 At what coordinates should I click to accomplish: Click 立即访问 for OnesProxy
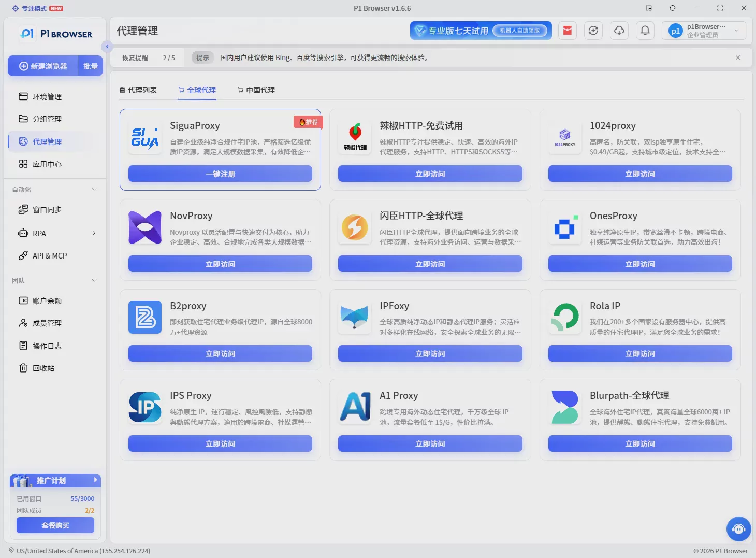[x=640, y=264]
